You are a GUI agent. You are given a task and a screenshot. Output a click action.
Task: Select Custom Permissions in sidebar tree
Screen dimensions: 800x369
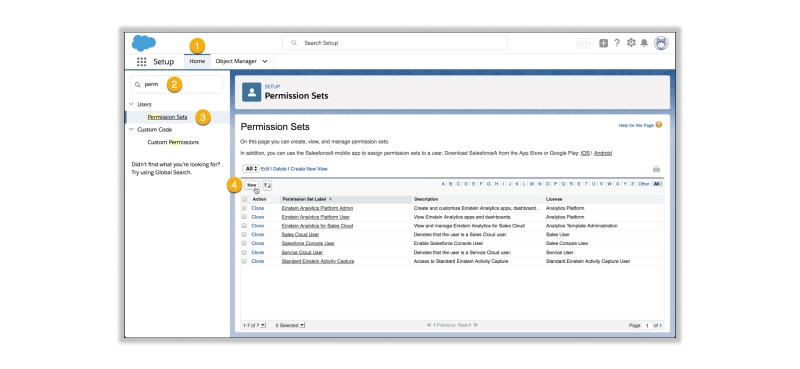click(173, 142)
